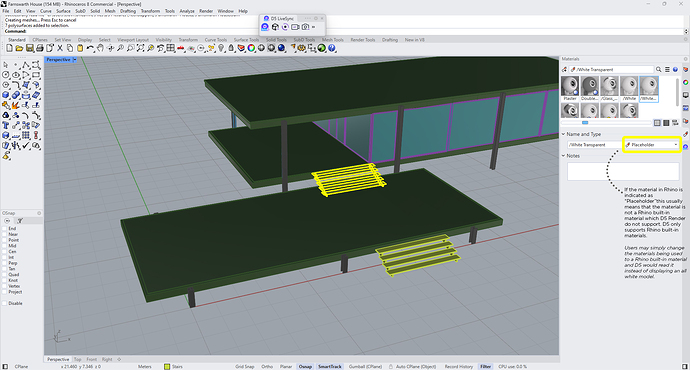690x370 pixels.
Task: Select the Text T tool in sidebar
Action: pyautogui.click(x=6, y=125)
